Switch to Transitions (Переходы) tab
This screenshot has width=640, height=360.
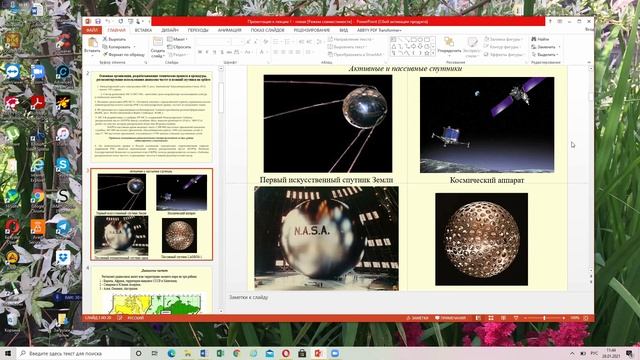point(198,30)
